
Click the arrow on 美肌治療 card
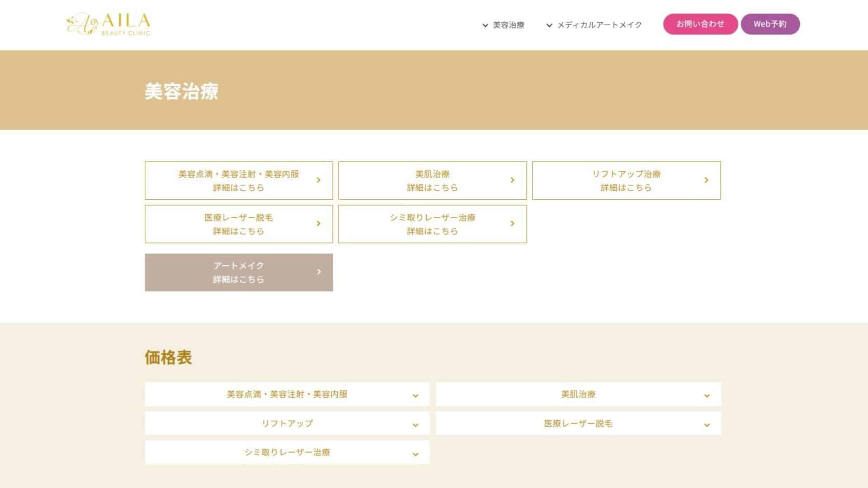click(512, 180)
